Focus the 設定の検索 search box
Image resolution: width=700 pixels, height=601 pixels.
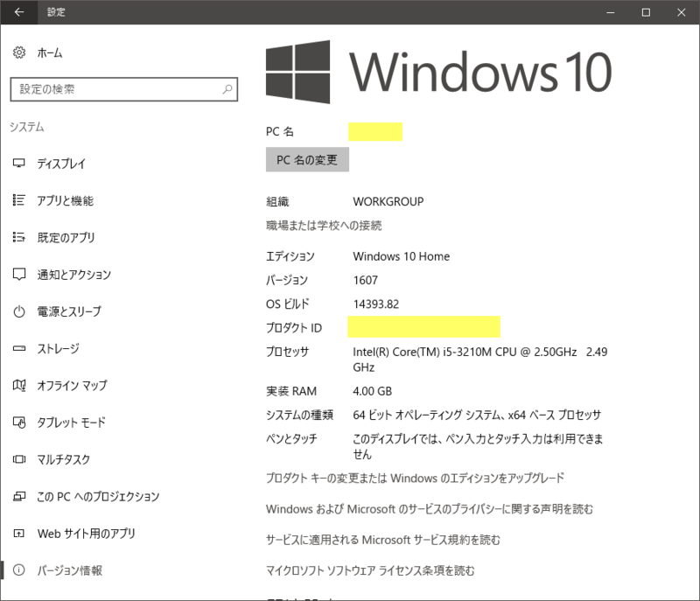pyautogui.click(x=124, y=89)
